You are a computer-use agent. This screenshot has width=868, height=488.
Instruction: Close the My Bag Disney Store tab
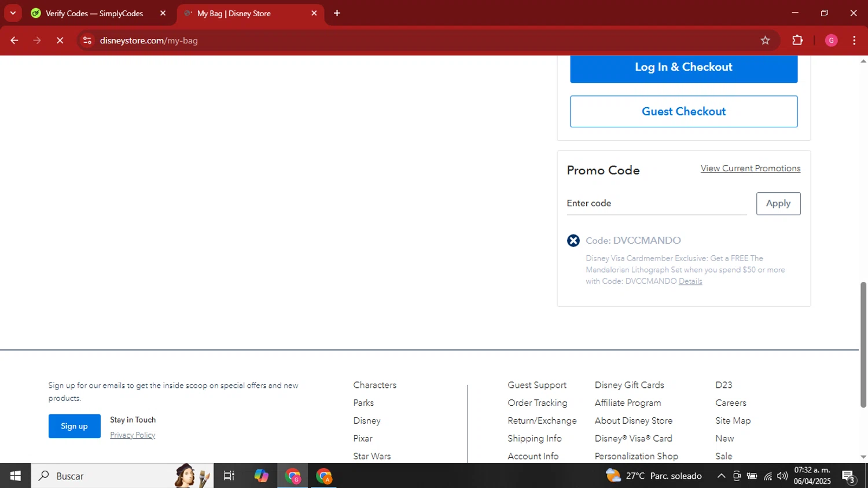pos(314,13)
